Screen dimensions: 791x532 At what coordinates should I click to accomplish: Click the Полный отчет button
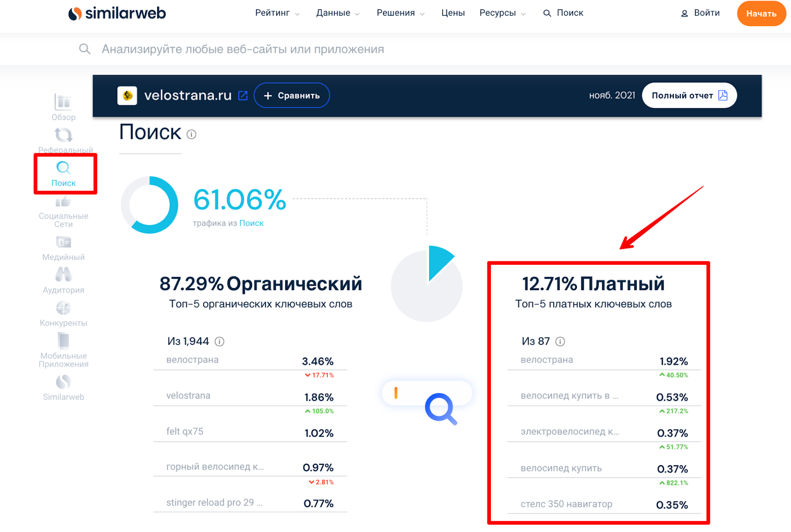click(689, 95)
